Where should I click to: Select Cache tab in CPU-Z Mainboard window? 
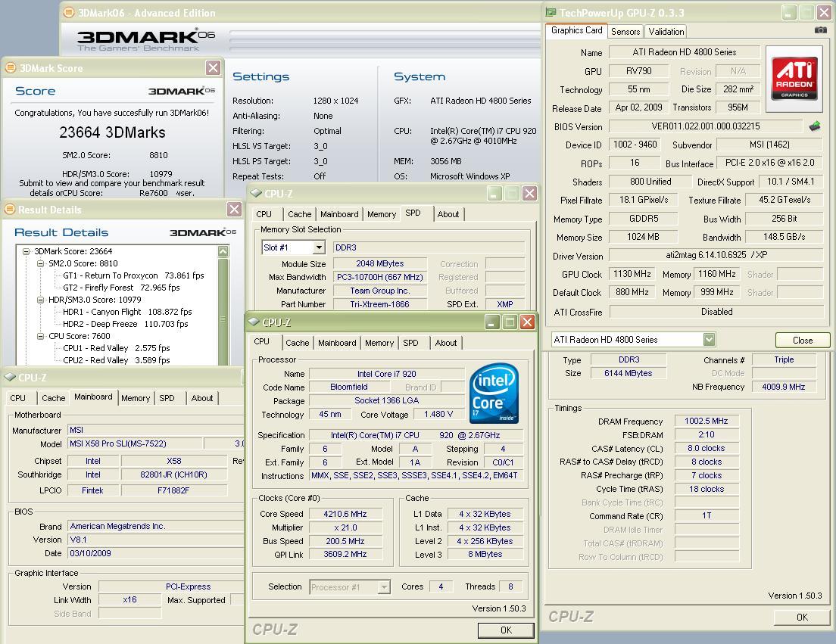53,398
